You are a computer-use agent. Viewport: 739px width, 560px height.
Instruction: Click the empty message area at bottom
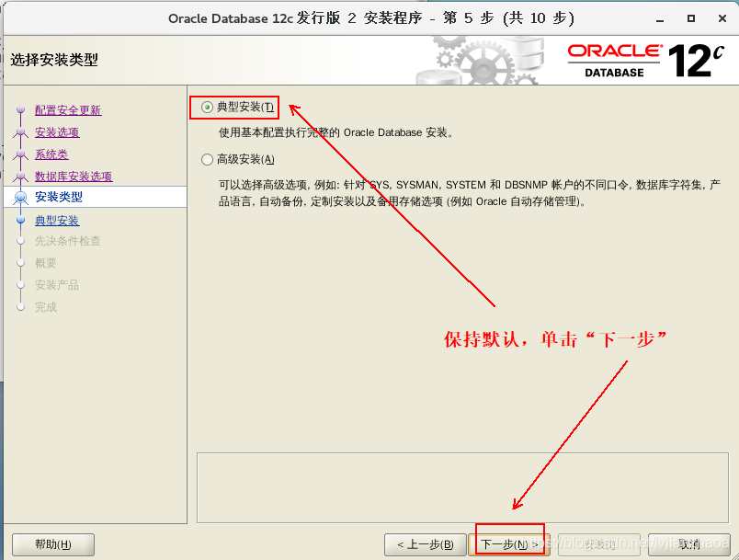pyautogui.click(x=462, y=488)
